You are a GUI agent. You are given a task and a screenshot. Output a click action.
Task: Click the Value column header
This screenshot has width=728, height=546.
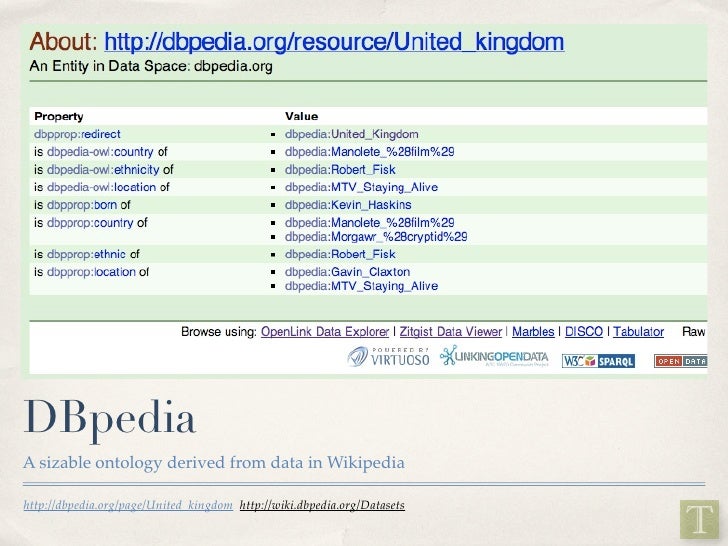pos(301,117)
